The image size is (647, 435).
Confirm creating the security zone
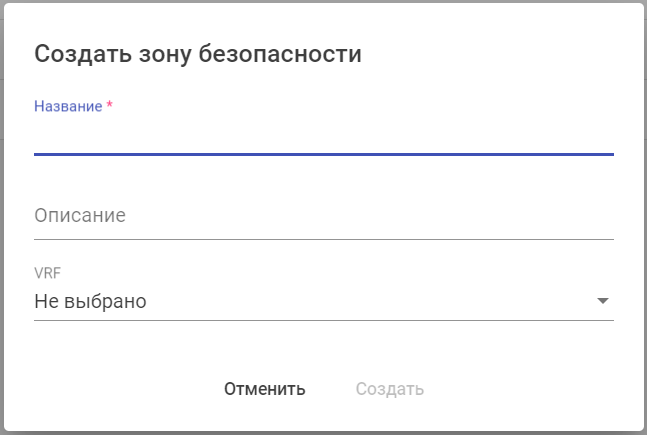pos(389,389)
